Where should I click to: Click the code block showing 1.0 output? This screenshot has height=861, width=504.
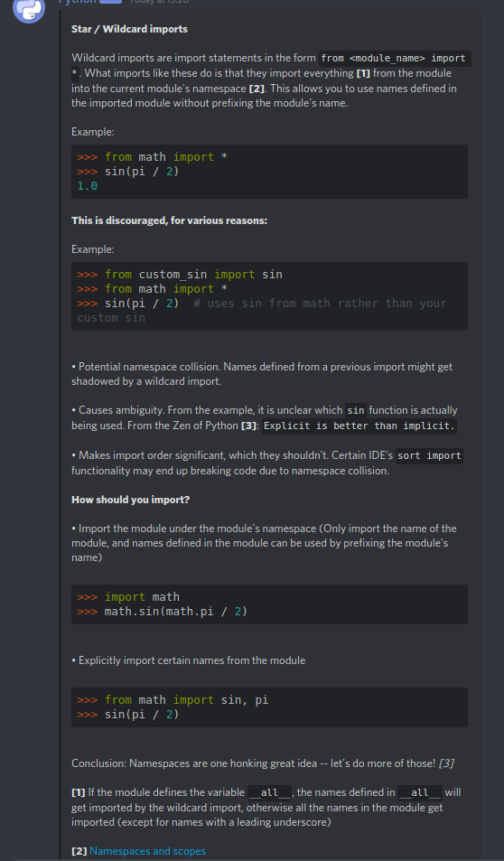tap(269, 172)
